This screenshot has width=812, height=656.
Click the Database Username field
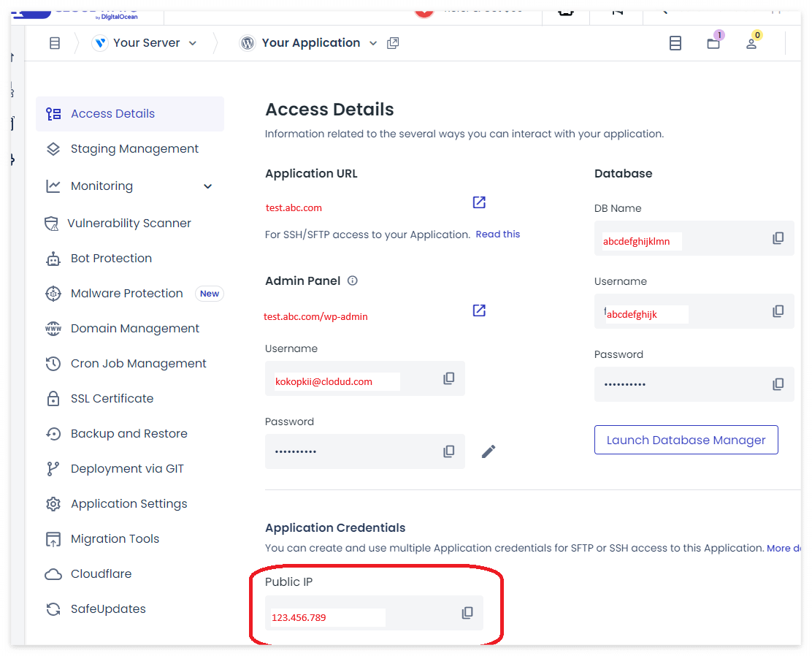[694, 311]
